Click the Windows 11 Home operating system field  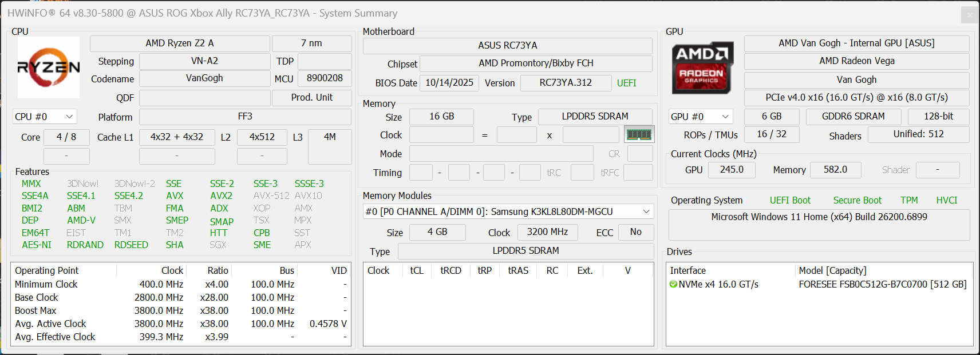[819, 217]
